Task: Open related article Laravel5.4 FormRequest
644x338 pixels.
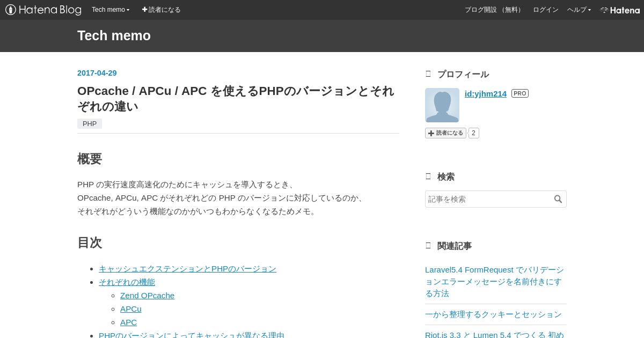Action: pyautogui.click(x=494, y=281)
